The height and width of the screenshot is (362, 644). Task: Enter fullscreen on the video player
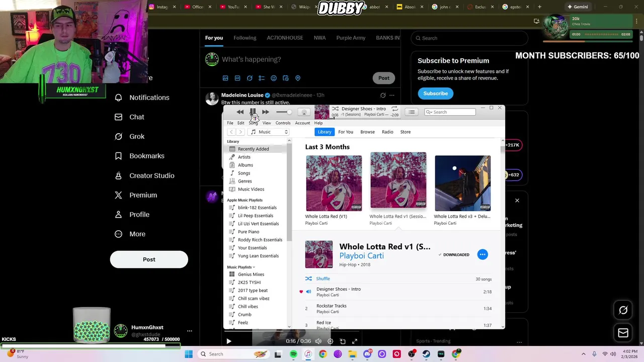point(355,341)
